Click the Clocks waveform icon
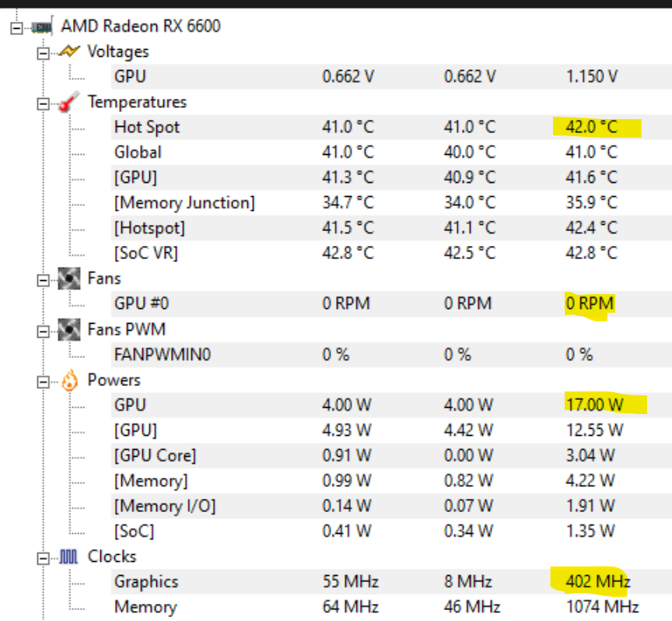The image size is (672, 621). (68, 556)
